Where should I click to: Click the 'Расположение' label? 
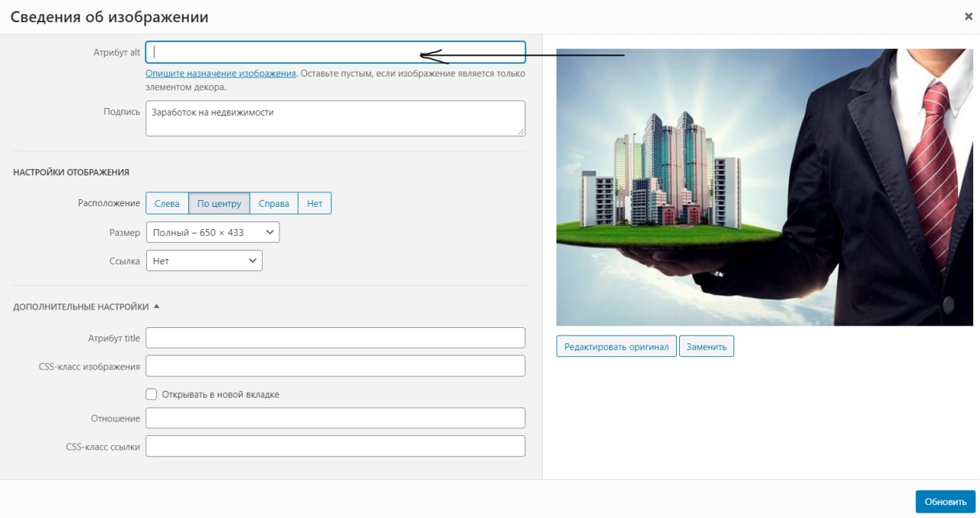coord(109,204)
